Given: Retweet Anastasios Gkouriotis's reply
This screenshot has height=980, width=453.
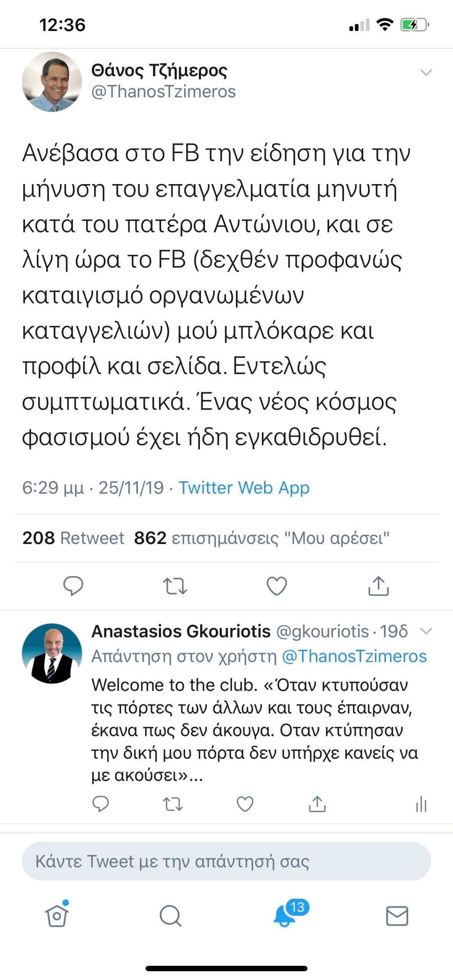Looking at the screenshot, I should pyautogui.click(x=173, y=804).
